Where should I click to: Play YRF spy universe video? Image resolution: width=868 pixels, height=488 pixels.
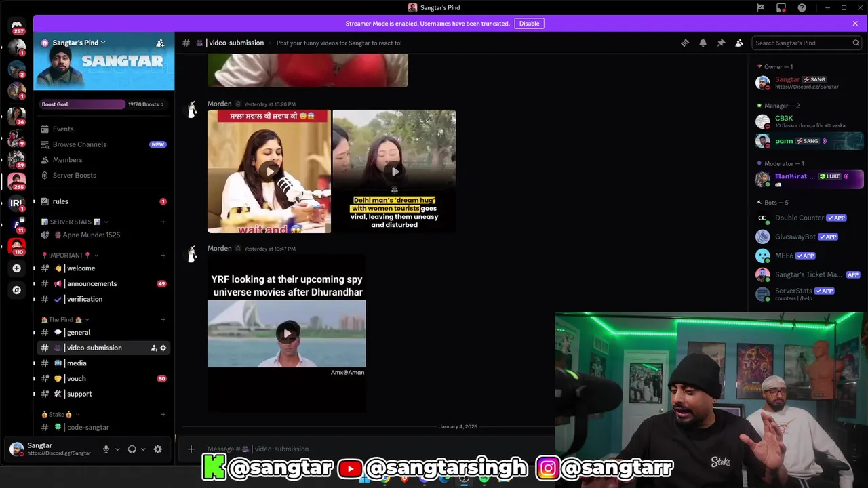287,333
